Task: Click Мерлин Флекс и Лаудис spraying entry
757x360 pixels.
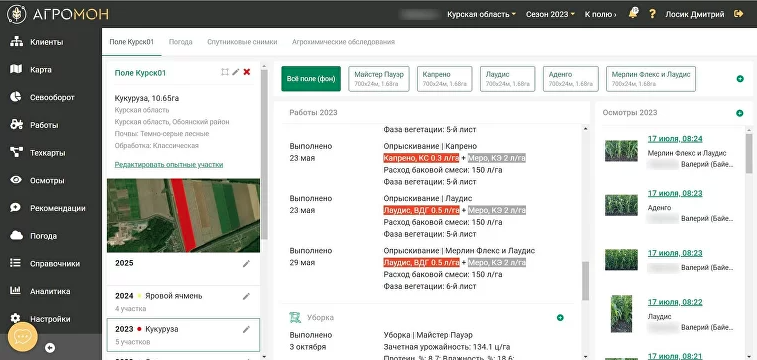Action: [x=459, y=251]
